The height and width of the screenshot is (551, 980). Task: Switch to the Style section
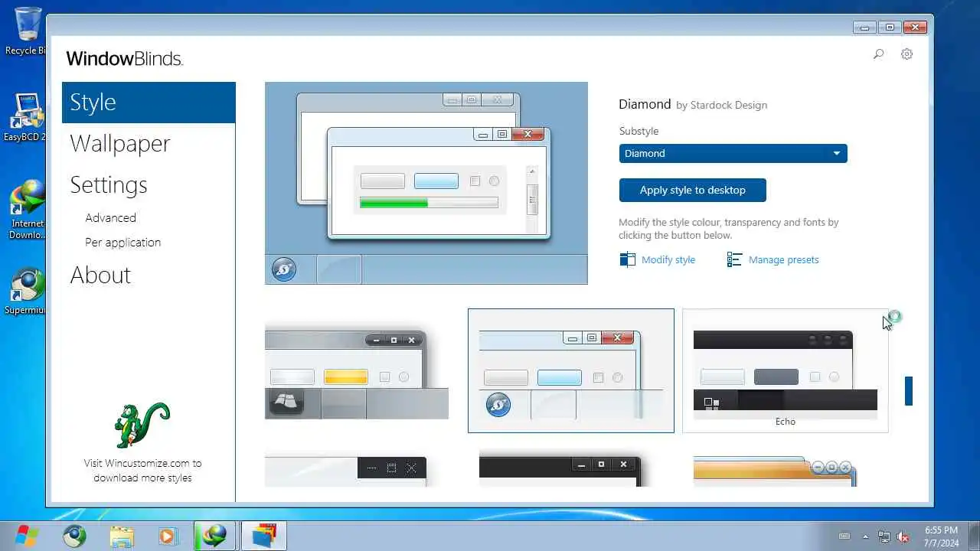coord(149,103)
